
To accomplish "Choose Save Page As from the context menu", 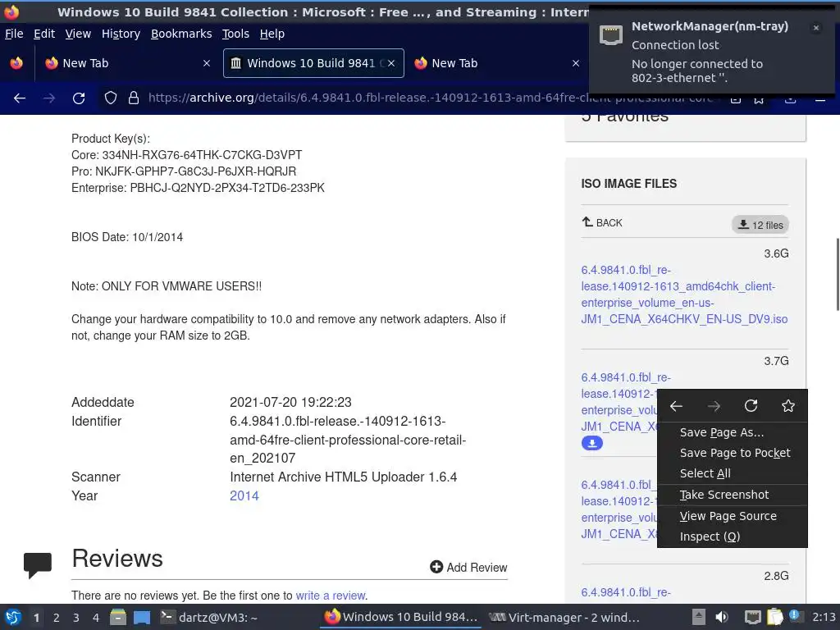I will (732, 432).
